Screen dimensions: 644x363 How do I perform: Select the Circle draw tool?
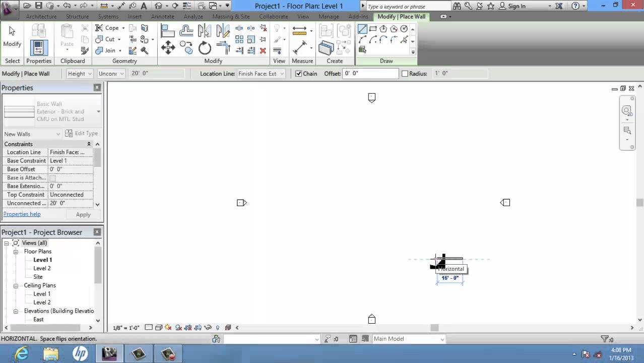(404, 29)
